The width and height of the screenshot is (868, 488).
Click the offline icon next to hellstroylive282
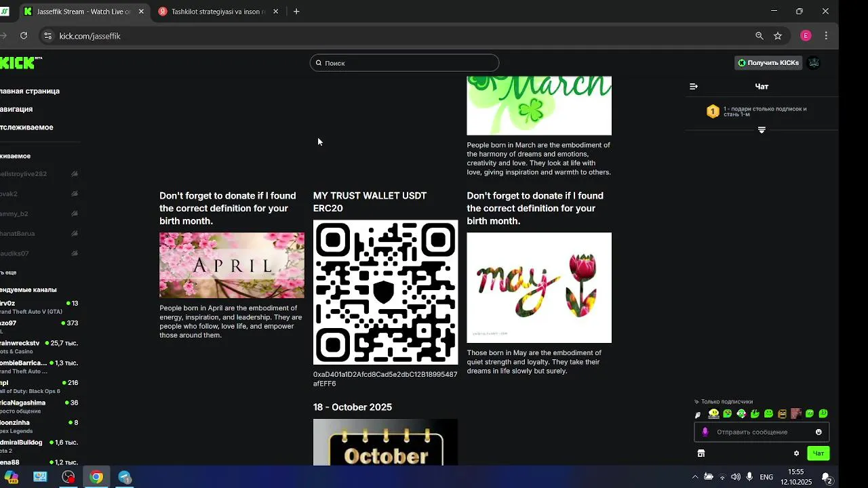click(75, 174)
